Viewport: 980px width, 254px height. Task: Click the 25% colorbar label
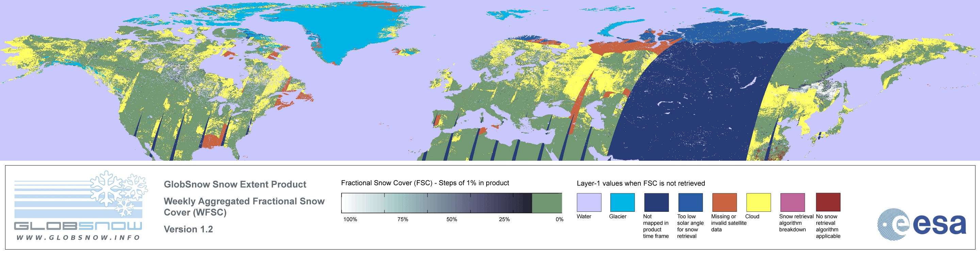point(504,219)
